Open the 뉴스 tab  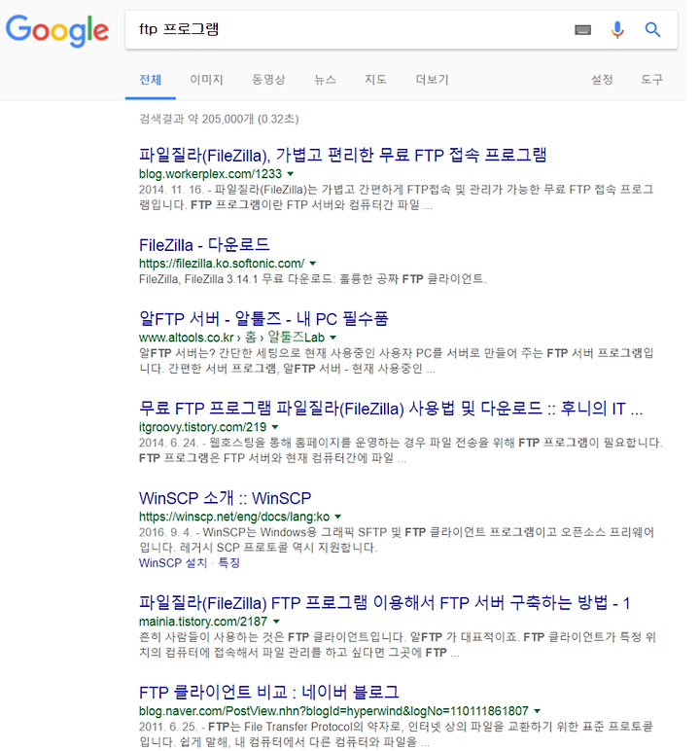point(325,80)
